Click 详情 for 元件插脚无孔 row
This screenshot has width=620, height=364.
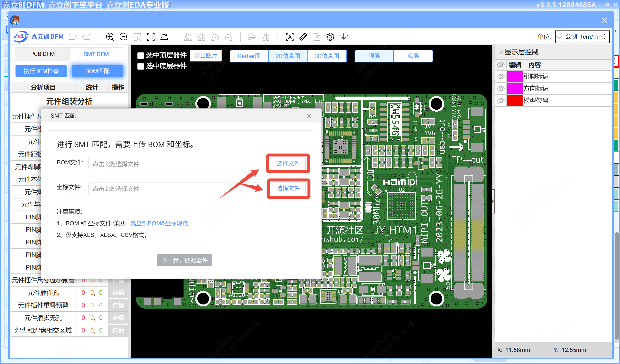coord(118,318)
